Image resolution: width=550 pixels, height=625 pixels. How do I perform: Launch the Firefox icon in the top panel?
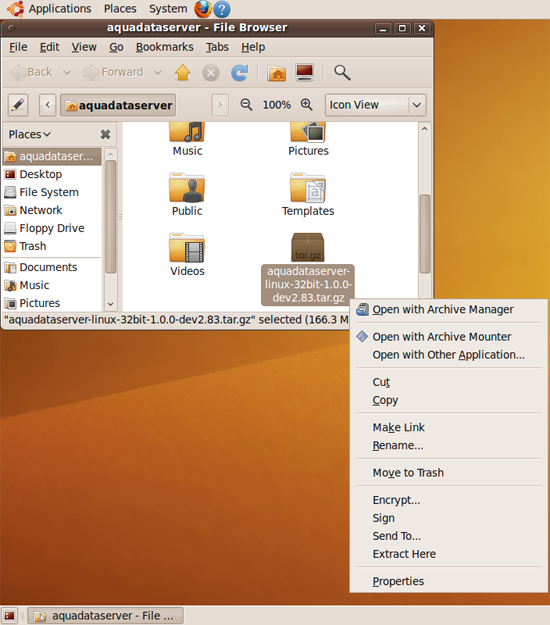(202, 9)
